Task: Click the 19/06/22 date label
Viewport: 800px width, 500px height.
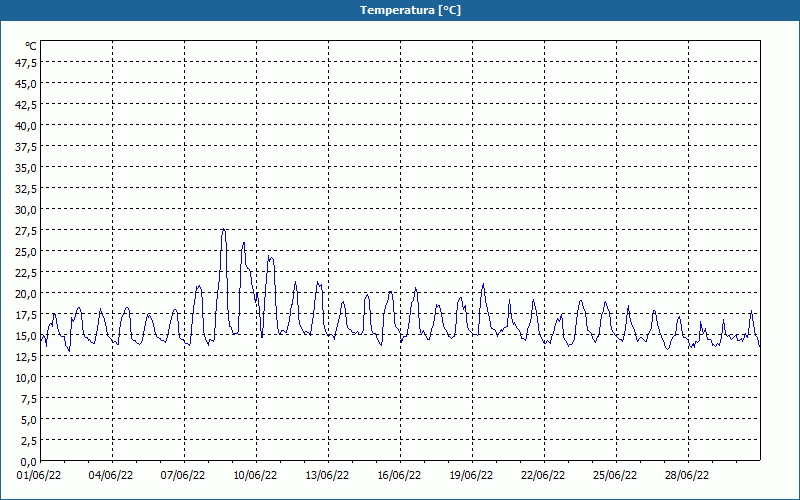Action: [x=471, y=476]
